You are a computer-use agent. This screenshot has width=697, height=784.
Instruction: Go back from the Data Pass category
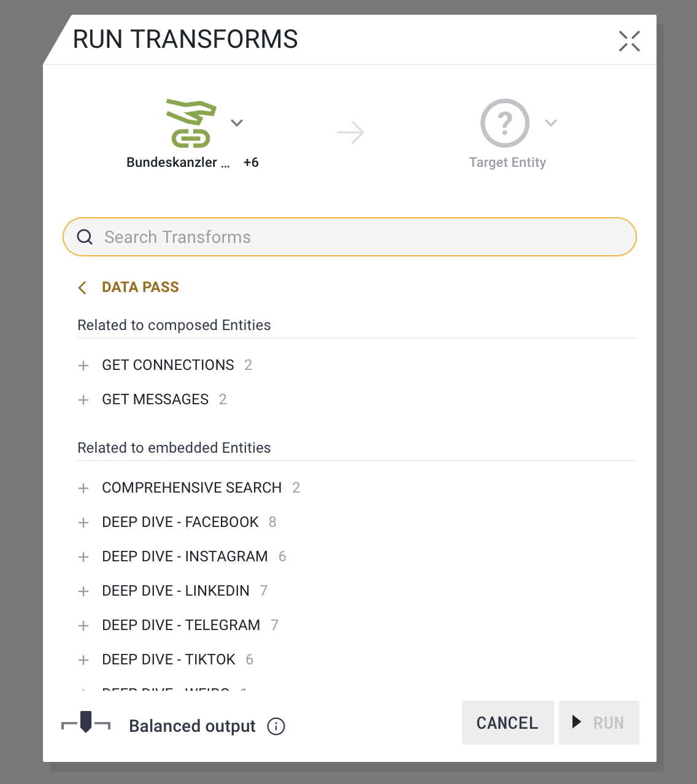click(83, 288)
